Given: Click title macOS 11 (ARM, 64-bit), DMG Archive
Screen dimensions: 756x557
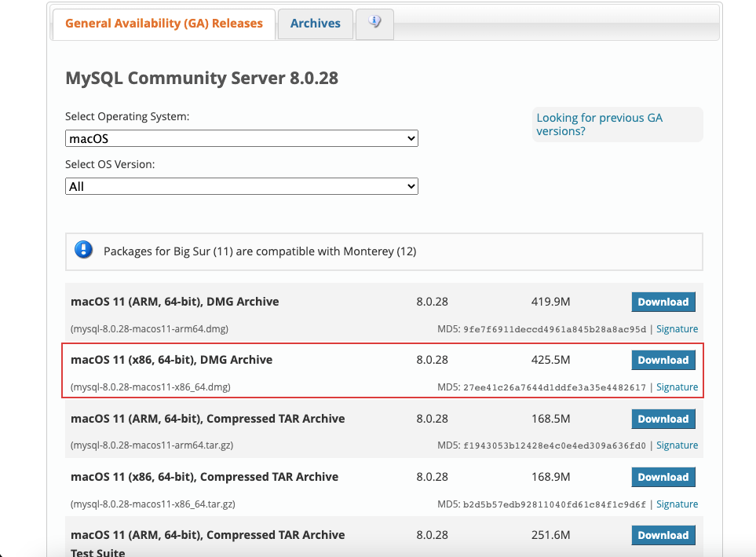Looking at the screenshot, I should click(x=174, y=302).
